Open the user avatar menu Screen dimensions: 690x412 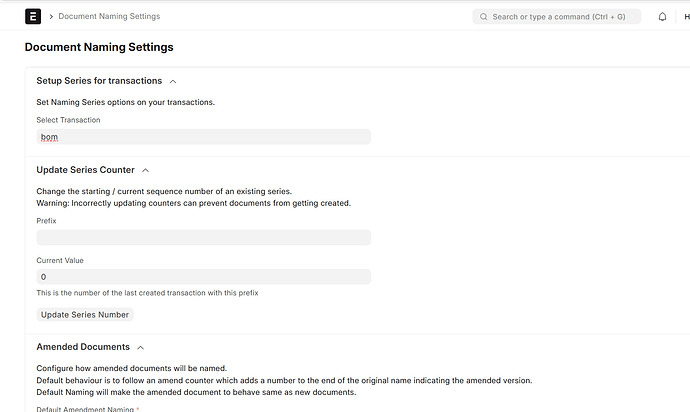click(x=685, y=17)
